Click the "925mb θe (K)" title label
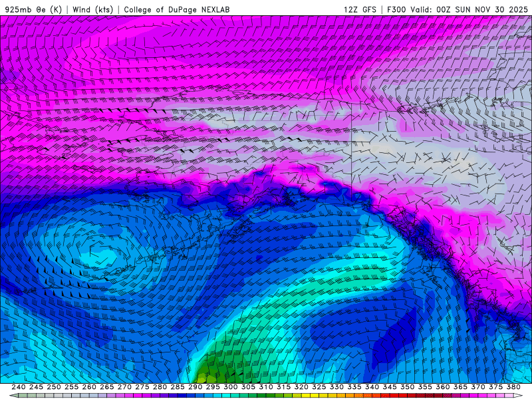 [x=34, y=9]
